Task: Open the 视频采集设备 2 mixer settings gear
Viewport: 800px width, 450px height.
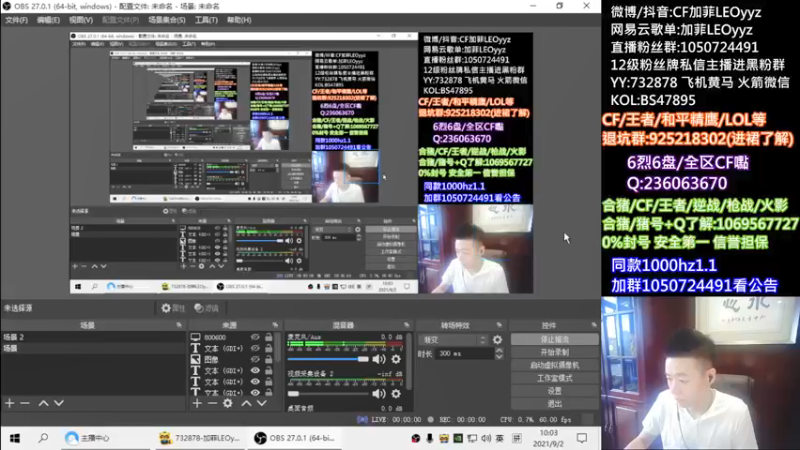Action: click(396, 393)
